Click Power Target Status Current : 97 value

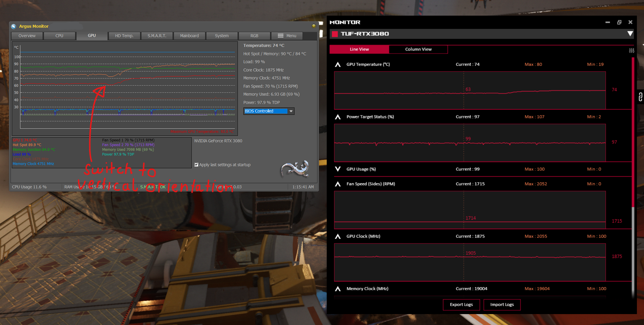point(468,117)
